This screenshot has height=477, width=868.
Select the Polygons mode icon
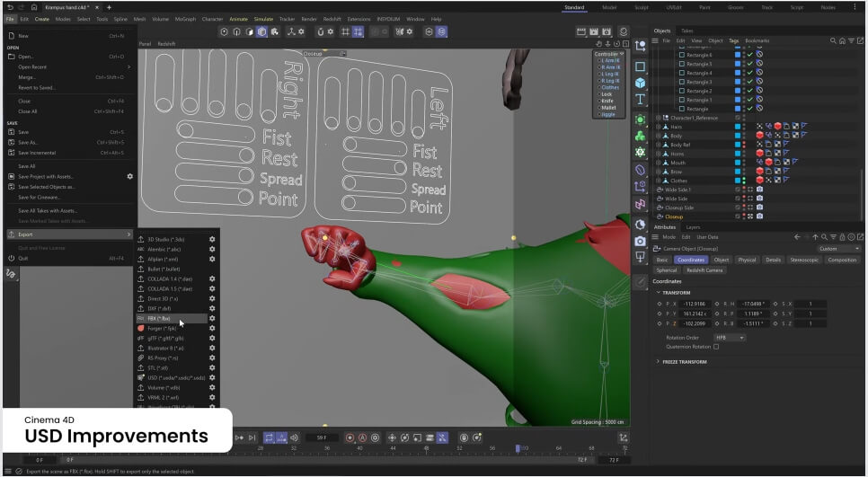pos(249,32)
